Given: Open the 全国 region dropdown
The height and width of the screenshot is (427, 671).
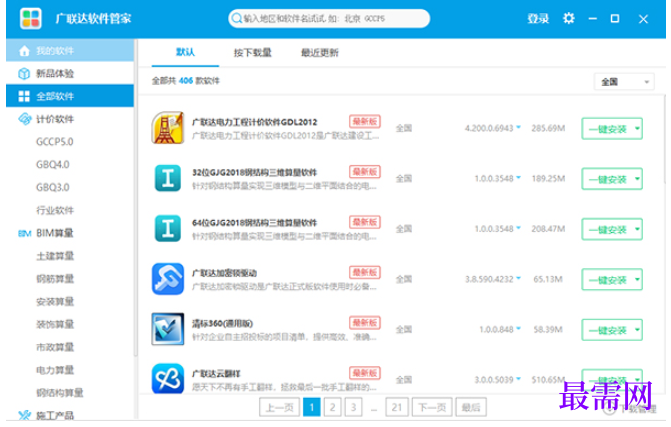Looking at the screenshot, I should click(x=624, y=82).
